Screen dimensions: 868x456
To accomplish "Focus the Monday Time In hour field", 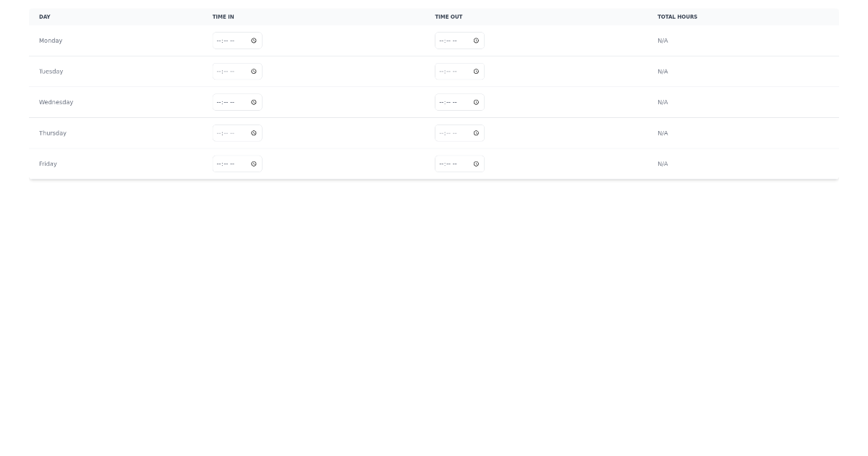I will point(219,41).
